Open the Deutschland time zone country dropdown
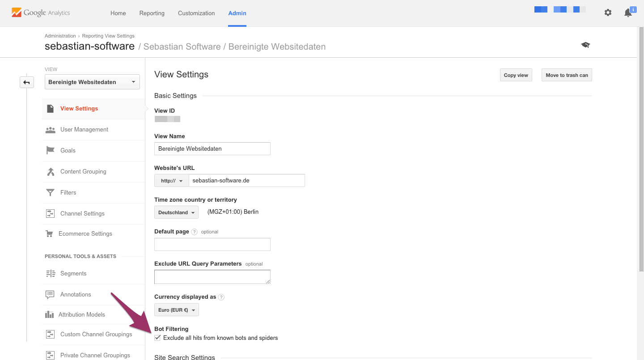This screenshot has width=644, height=360. (x=176, y=212)
